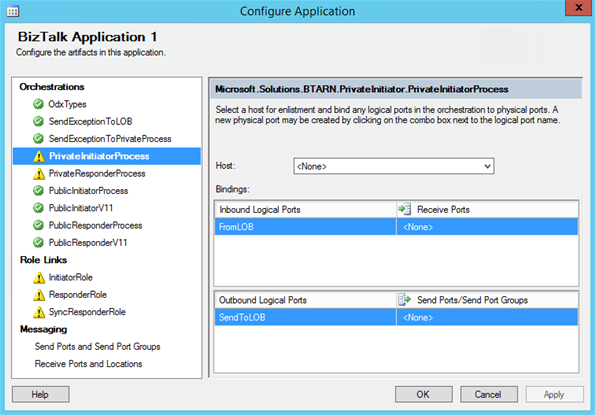Click the Role Links section heading

click(43, 260)
